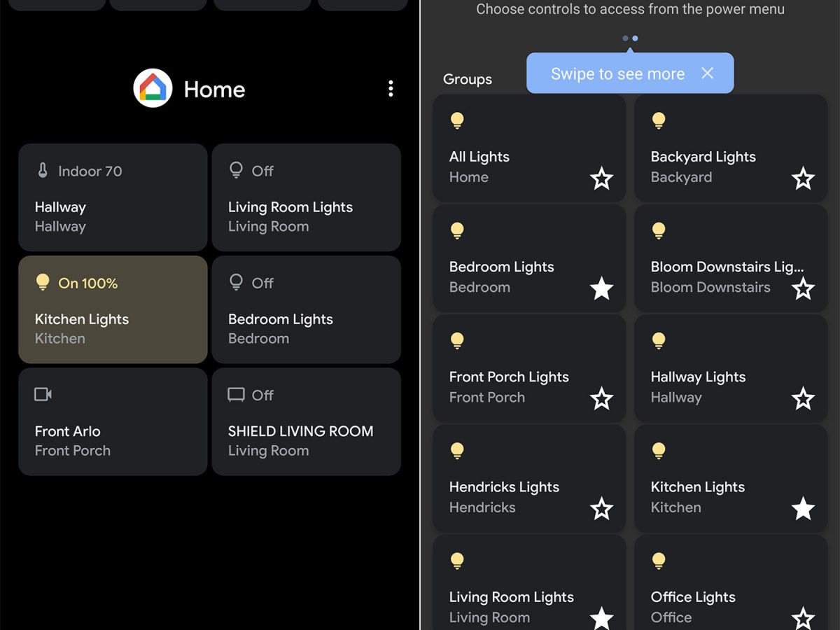Tap the Google Home logo icon

pyautogui.click(x=153, y=88)
